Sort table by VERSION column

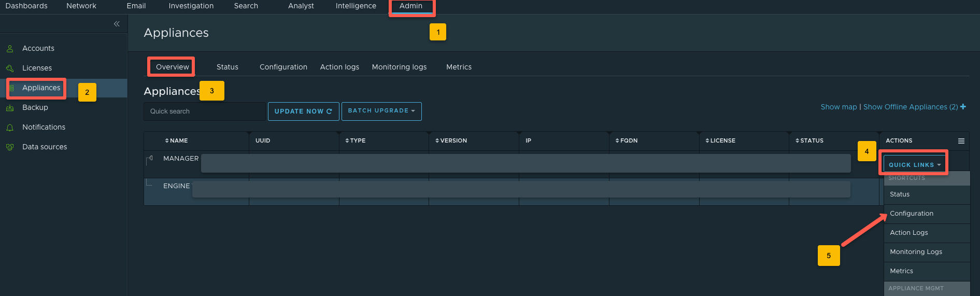coord(451,141)
